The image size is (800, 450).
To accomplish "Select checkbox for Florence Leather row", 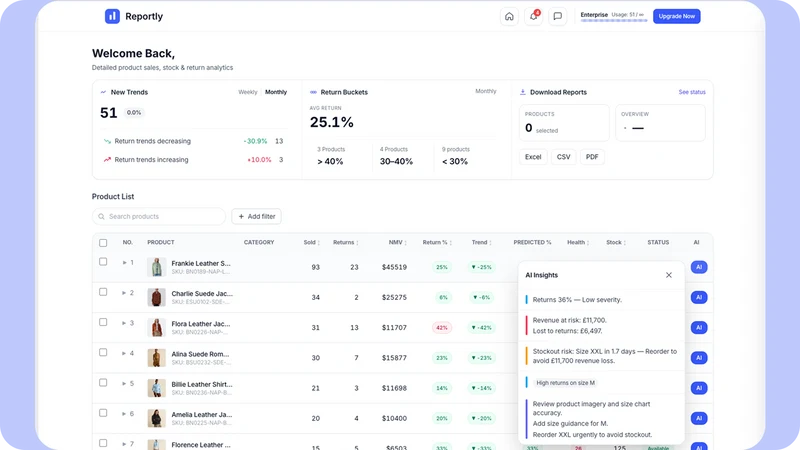I will click(103, 443).
